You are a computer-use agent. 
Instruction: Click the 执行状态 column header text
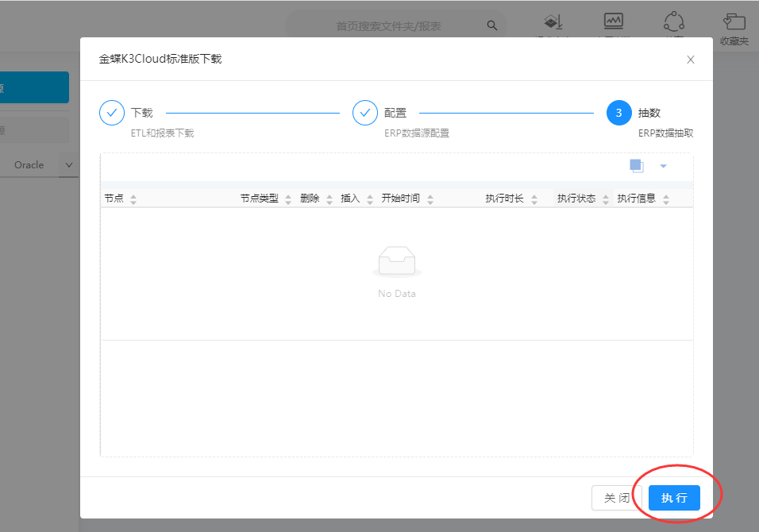pyautogui.click(x=576, y=199)
